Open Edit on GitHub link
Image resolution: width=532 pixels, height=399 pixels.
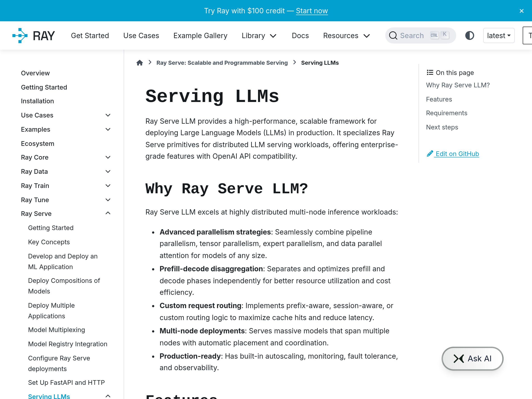457,154
